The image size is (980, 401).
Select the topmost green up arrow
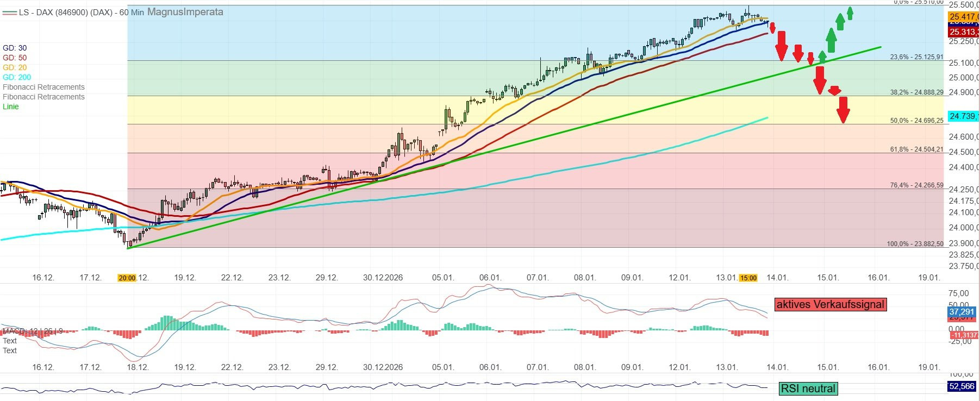click(850, 13)
